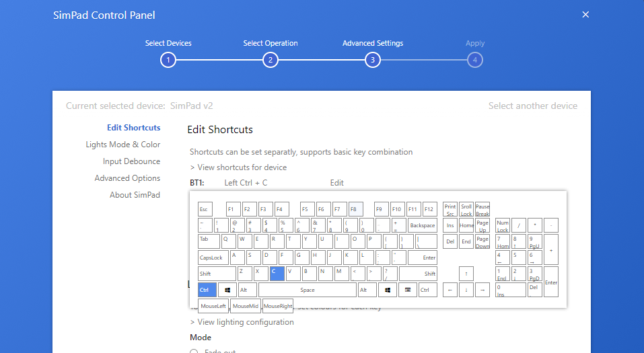Screen dimensions: 644x353
Task: Click the Print Scr key
Action: click(450, 209)
